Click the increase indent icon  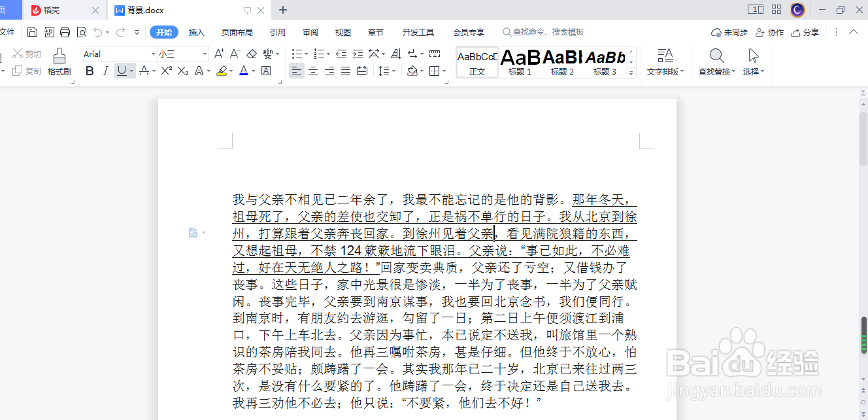click(358, 54)
